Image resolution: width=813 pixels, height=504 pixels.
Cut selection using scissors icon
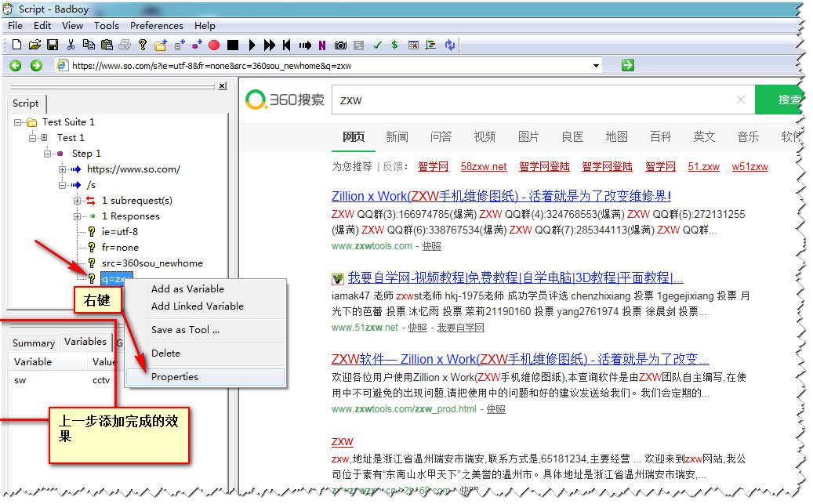[x=71, y=45]
